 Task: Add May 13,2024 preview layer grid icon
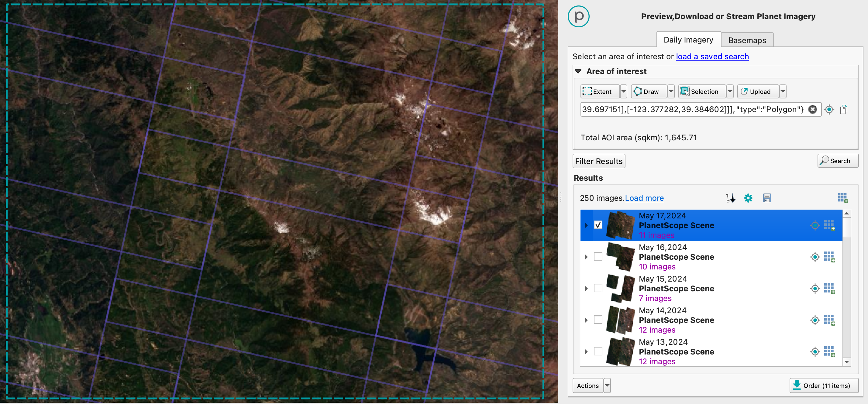click(829, 351)
